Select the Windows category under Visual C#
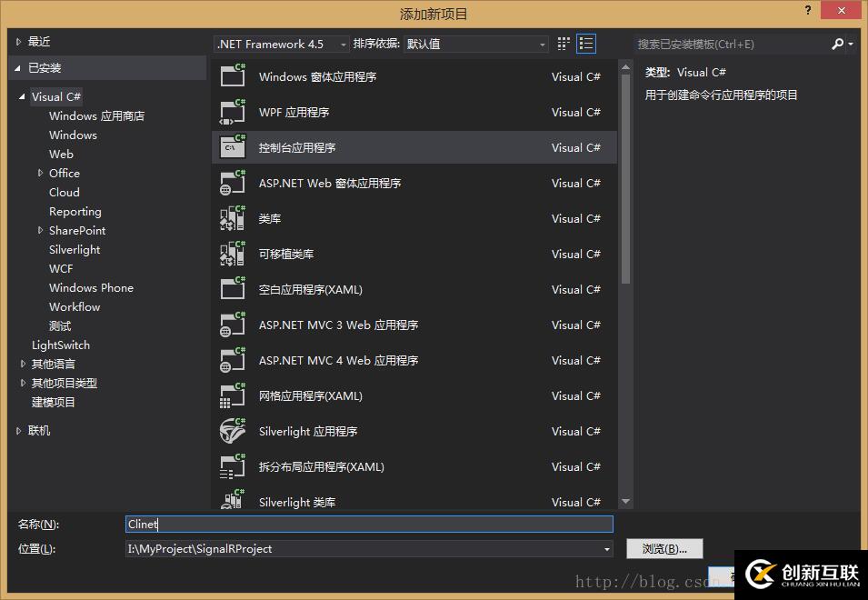Screen dimensions: 868x600 click(73, 135)
